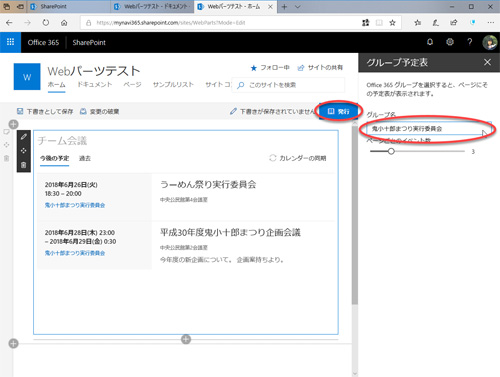Edit the web part with pencil icon
This screenshot has width=500, height=377.
24,137
